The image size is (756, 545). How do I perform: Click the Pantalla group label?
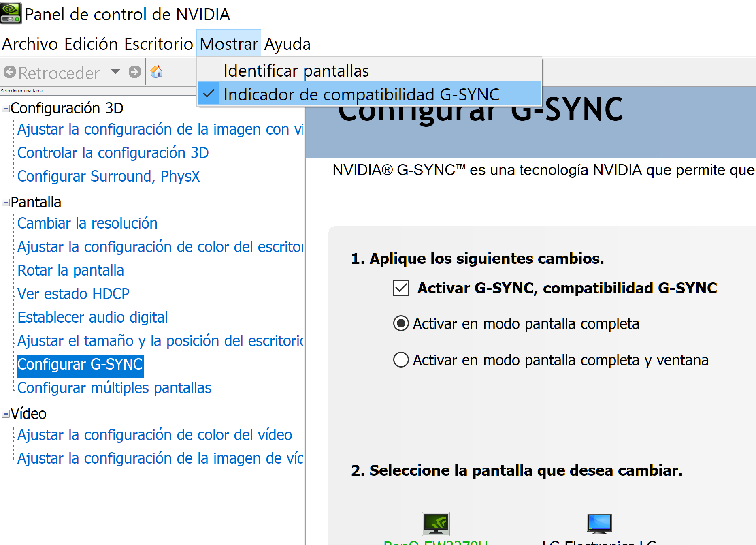36,202
